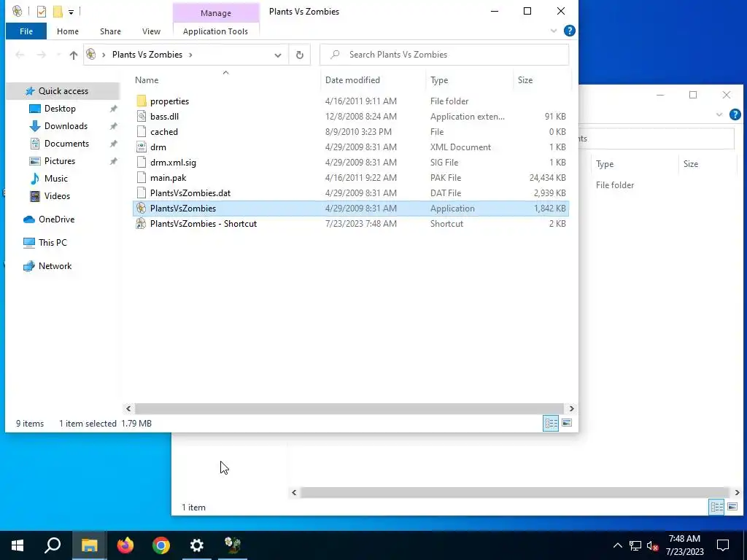Open the File menu
This screenshot has width=747, height=560.
[26, 31]
